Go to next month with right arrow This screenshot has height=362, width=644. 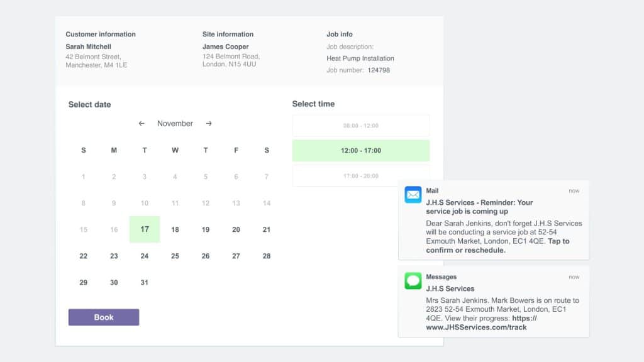coord(209,124)
